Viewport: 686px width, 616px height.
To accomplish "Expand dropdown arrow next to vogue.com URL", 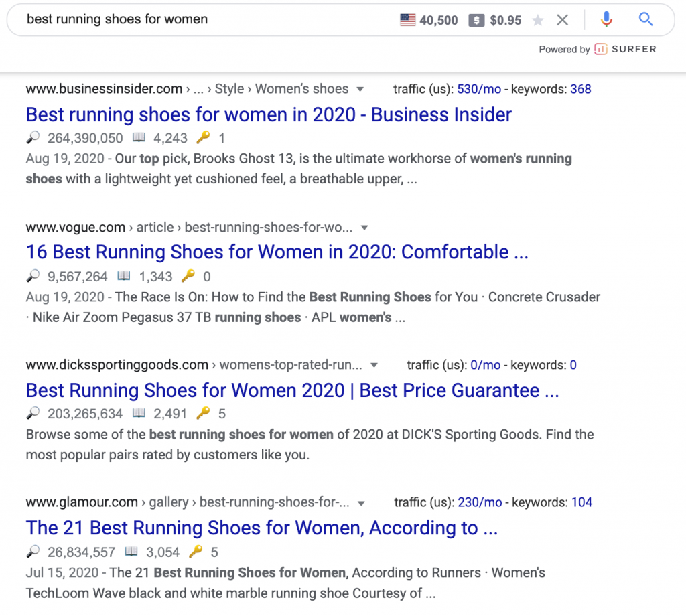I will pyautogui.click(x=364, y=228).
